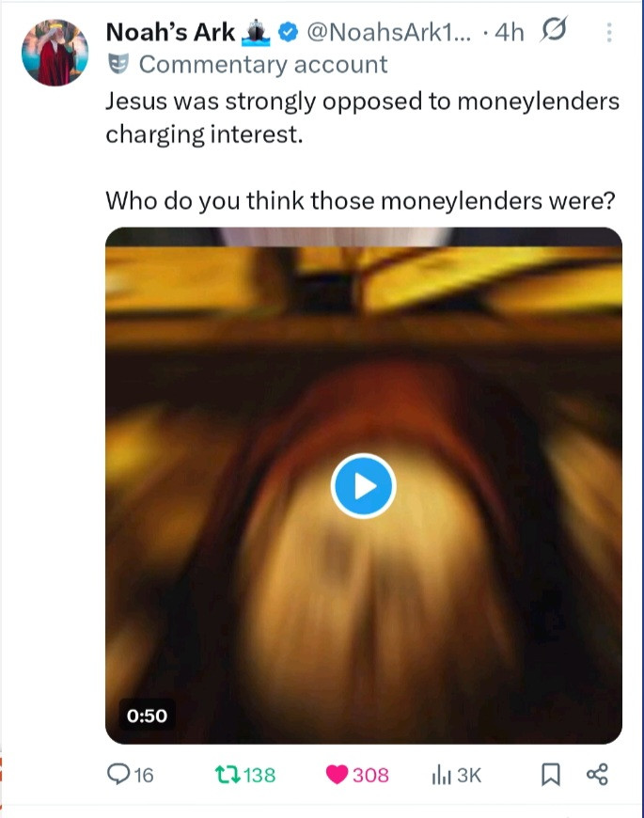Open the blurred video thumbnail
The image size is (644, 818).
coord(364,485)
